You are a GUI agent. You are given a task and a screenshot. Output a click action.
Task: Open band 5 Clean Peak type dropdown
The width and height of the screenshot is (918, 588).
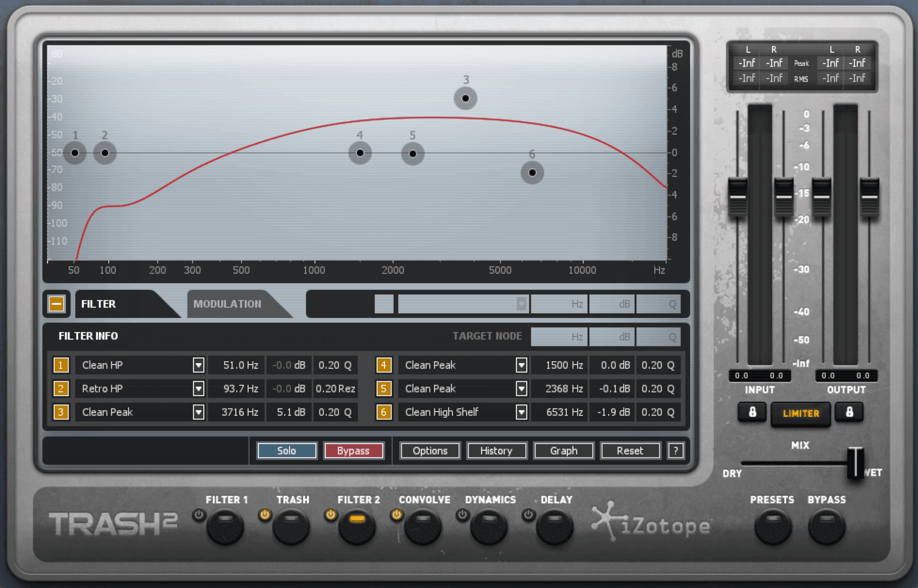521,389
